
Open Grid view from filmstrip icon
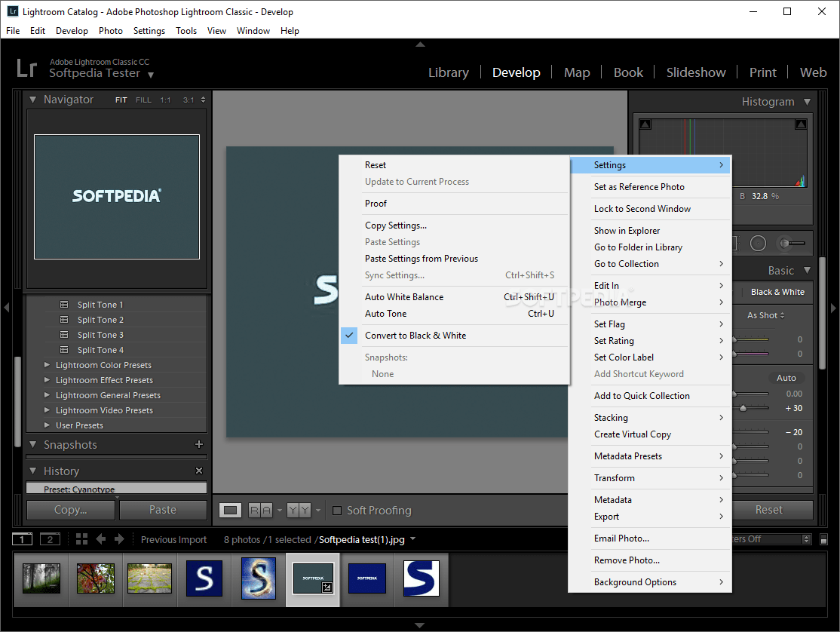click(x=81, y=538)
